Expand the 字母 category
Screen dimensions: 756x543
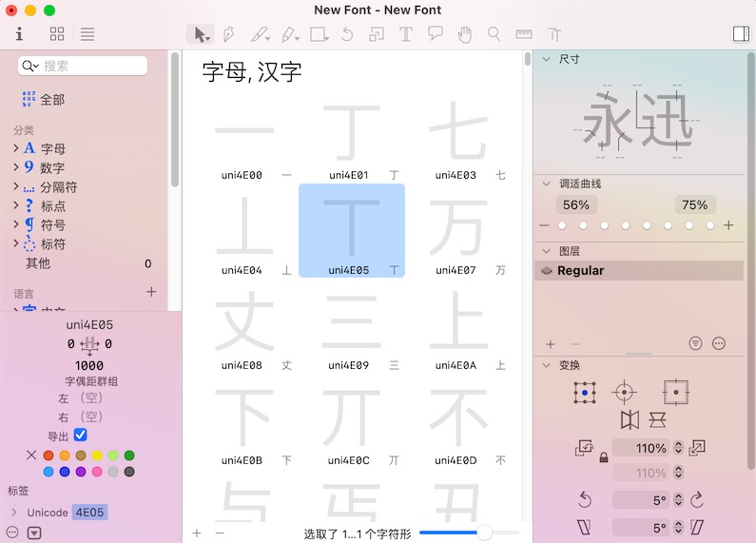[16, 148]
